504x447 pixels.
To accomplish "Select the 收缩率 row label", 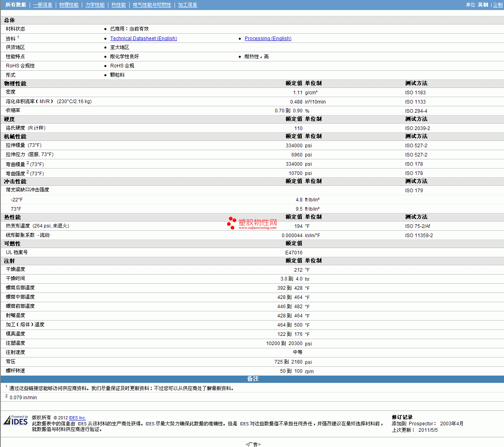I will coord(13,110).
